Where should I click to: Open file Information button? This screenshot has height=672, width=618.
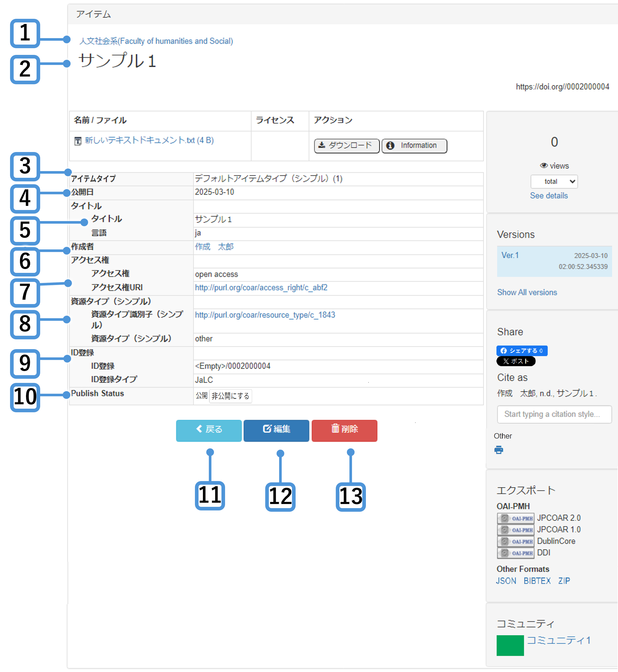tap(414, 146)
